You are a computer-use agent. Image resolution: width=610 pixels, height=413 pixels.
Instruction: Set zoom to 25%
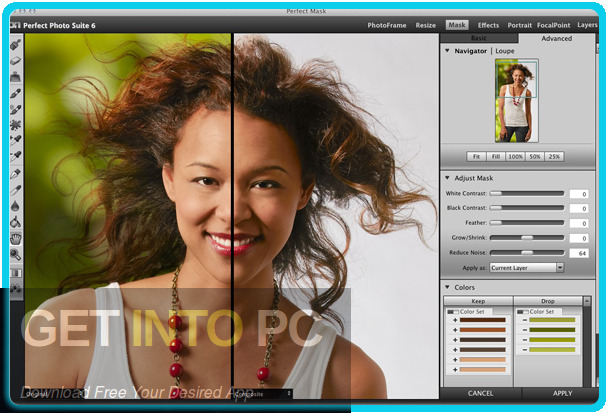(554, 156)
